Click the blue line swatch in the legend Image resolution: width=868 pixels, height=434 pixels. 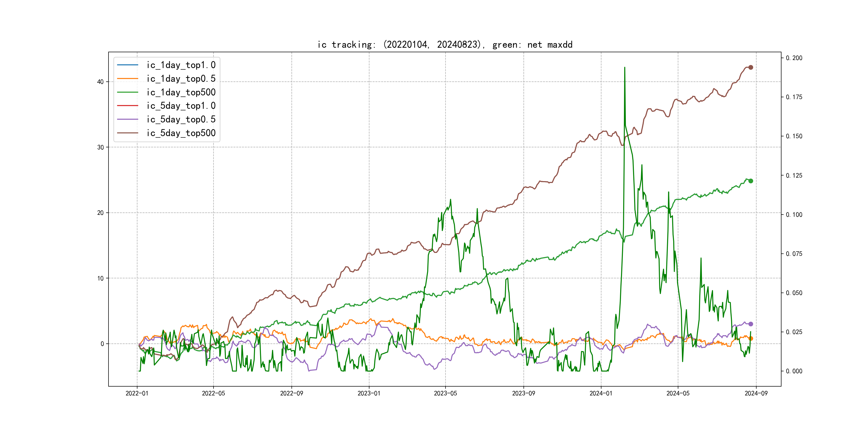point(127,65)
